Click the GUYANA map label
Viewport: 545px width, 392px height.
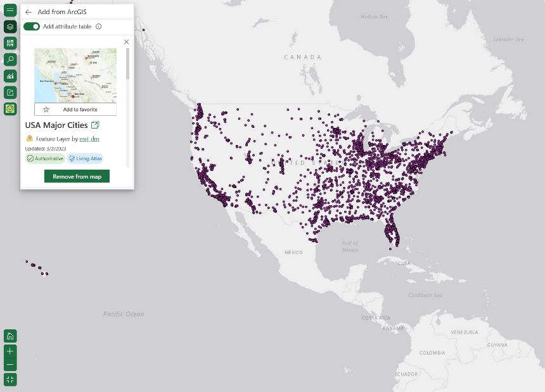coord(497,345)
